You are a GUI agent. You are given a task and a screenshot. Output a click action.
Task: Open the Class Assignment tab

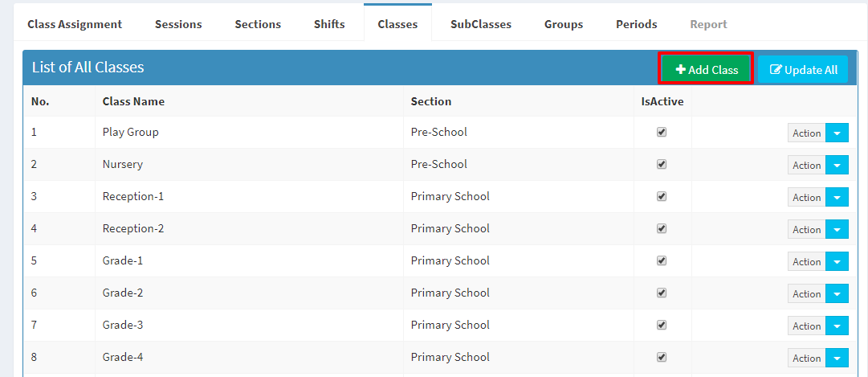[x=75, y=24]
